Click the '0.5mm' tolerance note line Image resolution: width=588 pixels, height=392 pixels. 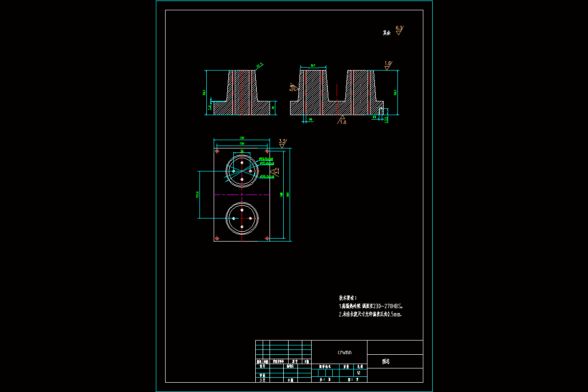pos(370,315)
